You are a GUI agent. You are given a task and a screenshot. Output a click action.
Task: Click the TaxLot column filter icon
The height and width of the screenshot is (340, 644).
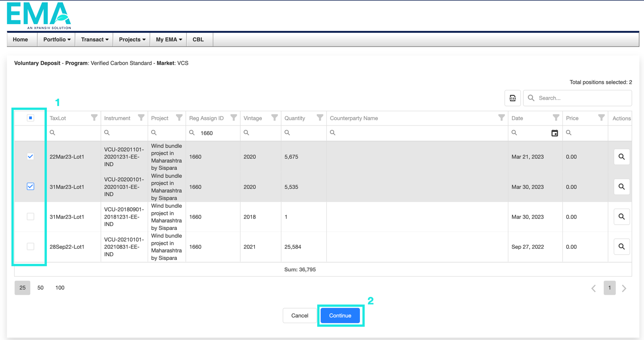94,118
